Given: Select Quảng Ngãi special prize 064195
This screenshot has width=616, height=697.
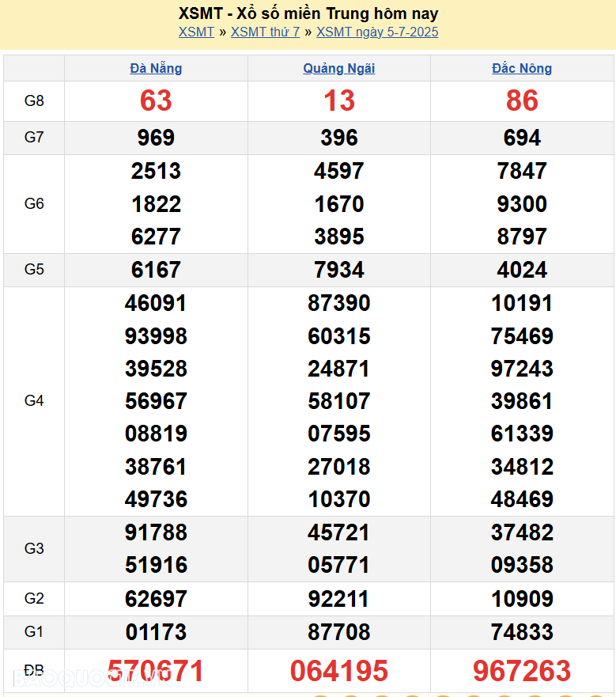Looking at the screenshot, I should [x=339, y=671].
